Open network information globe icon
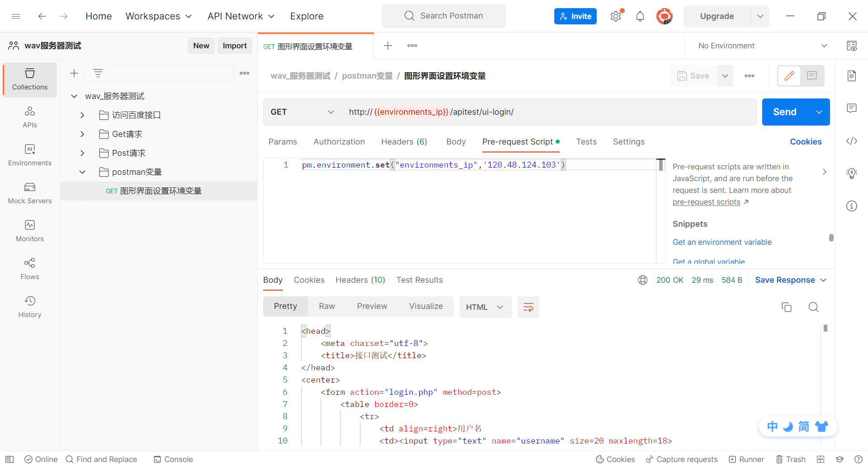The image size is (868, 467). point(643,280)
